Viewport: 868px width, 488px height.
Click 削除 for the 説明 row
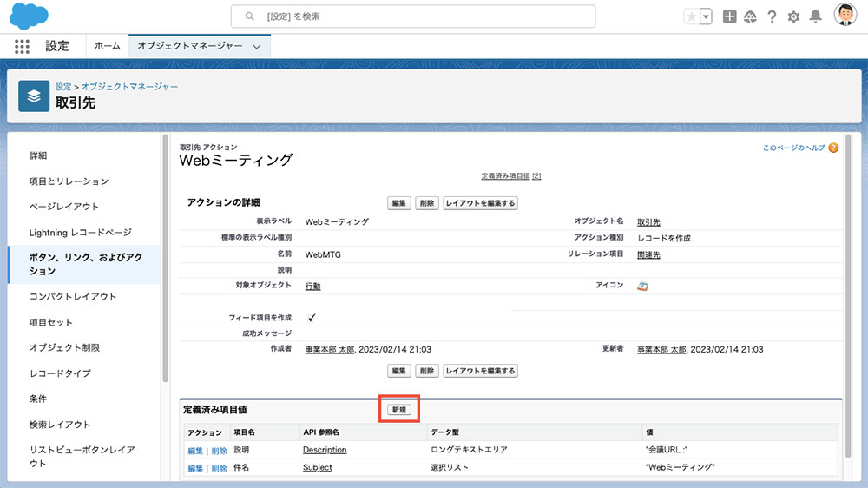click(220, 451)
